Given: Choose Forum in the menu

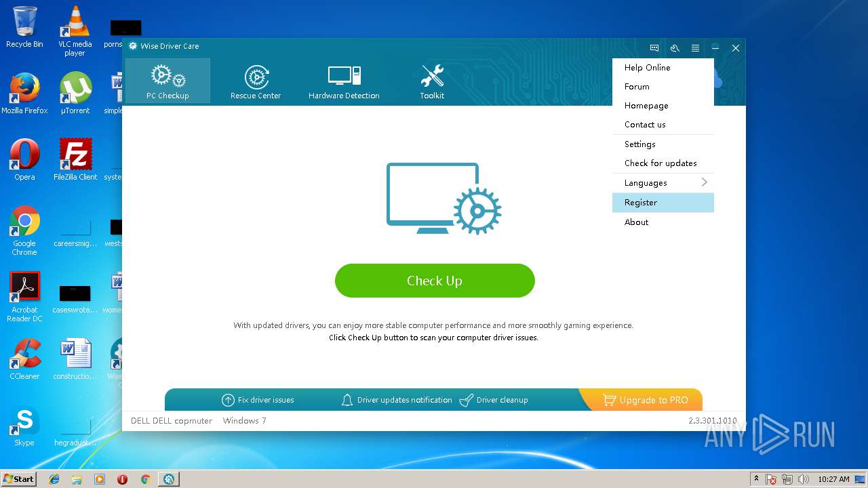Looking at the screenshot, I should pyautogui.click(x=663, y=87).
